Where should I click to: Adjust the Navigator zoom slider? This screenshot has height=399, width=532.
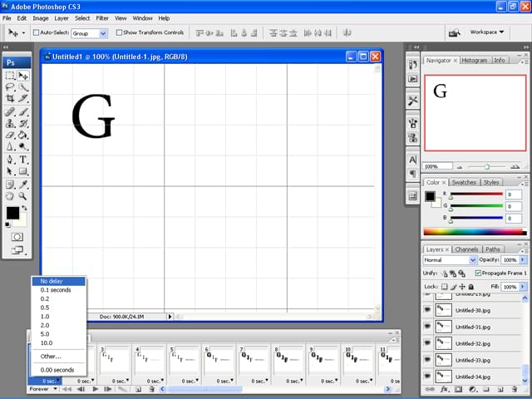point(487,166)
